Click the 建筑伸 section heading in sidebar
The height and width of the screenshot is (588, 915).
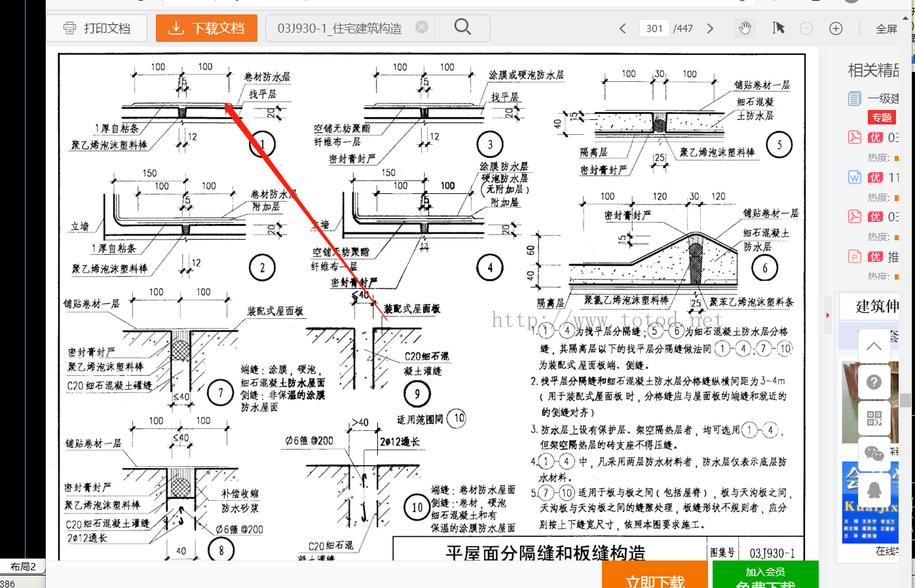coord(877,306)
